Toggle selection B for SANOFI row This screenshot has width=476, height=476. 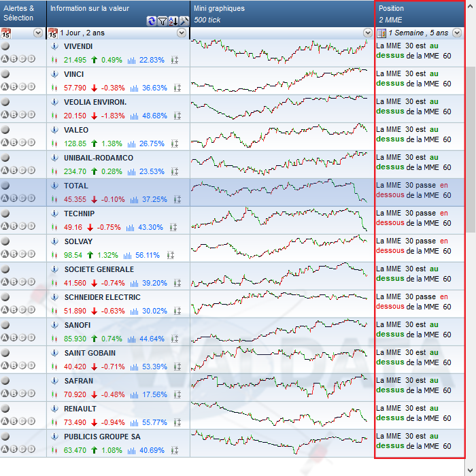pyautogui.click(x=14, y=337)
